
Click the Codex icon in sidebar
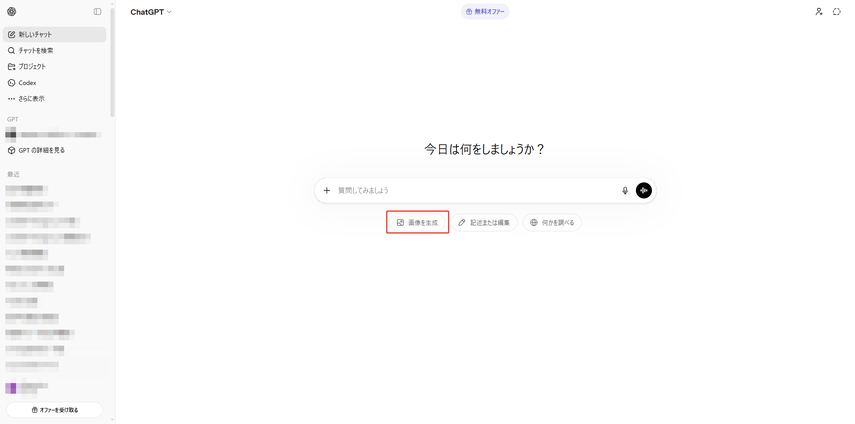[x=11, y=83]
